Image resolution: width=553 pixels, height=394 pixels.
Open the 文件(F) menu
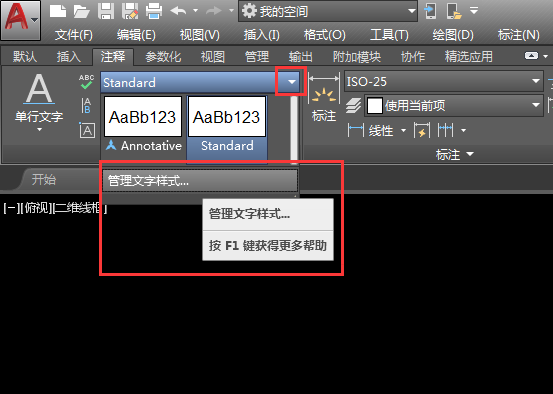74,35
